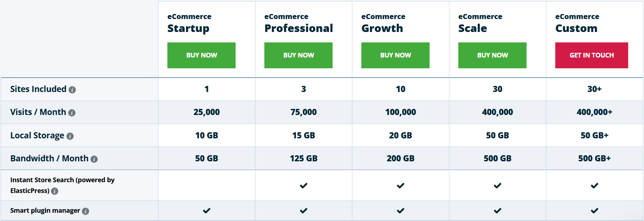Select the eCommerce Custom column header
This screenshot has width=644, height=221.
[x=576, y=23]
